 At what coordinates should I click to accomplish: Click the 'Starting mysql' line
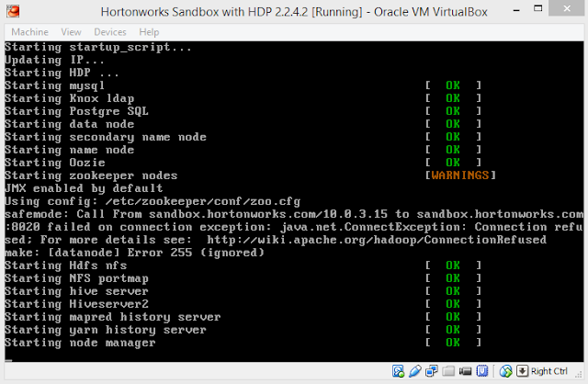[x=54, y=85]
